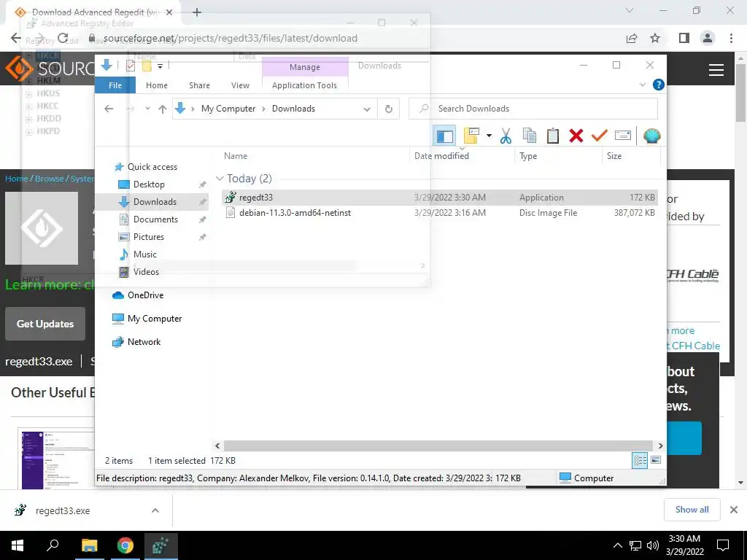Sort by the Size column header

[x=631, y=156]
